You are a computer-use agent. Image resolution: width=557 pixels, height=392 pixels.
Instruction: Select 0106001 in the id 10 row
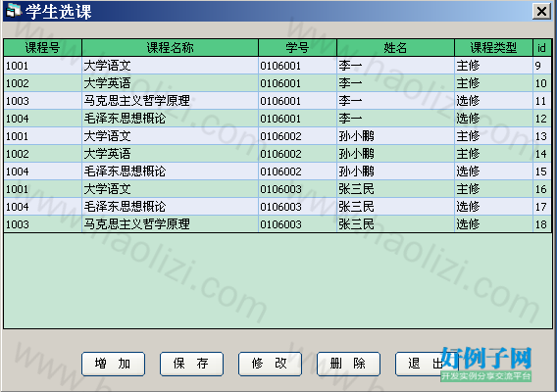[x=298, y=83]
